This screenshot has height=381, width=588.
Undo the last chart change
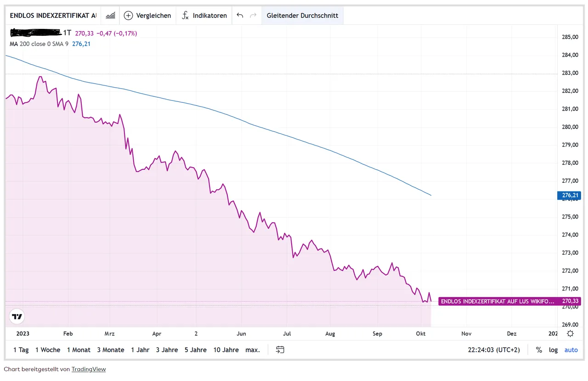coord(240,16)
